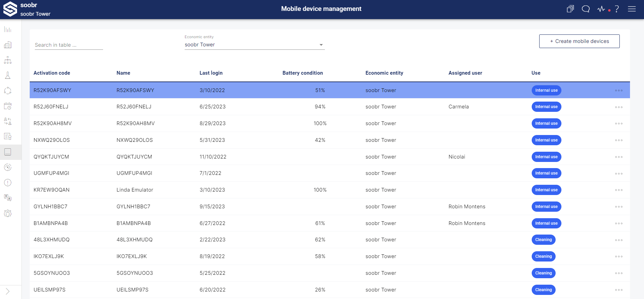Screen dimensions: 644x299
Task: Sort by Last login column header
Action: click(x=211, y=73)
